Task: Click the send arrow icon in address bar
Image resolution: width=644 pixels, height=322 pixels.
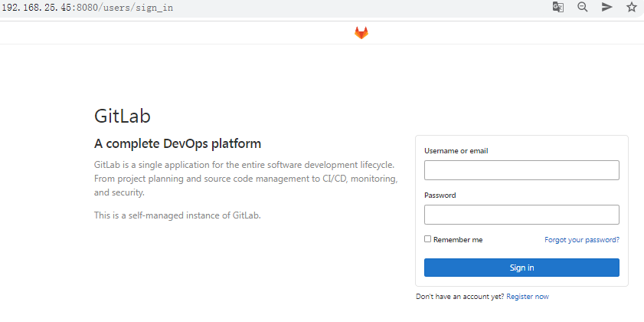Action: pos(607,7)
